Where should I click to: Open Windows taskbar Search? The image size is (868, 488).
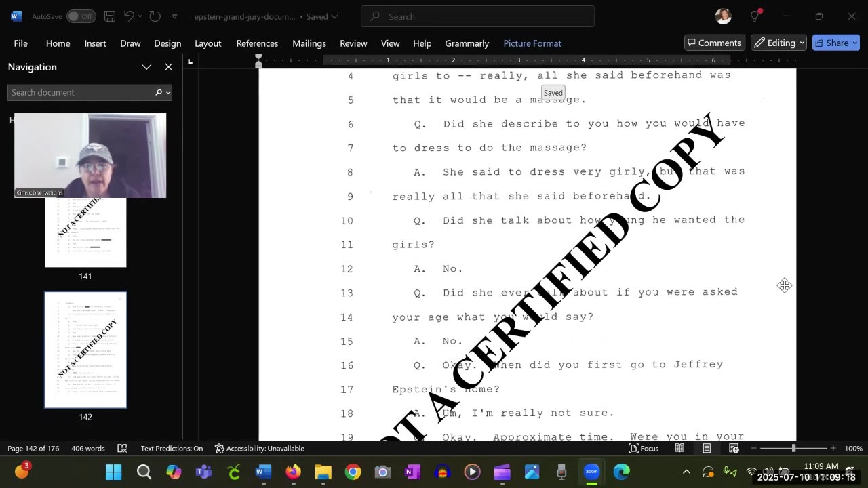(x=144, y=472)
